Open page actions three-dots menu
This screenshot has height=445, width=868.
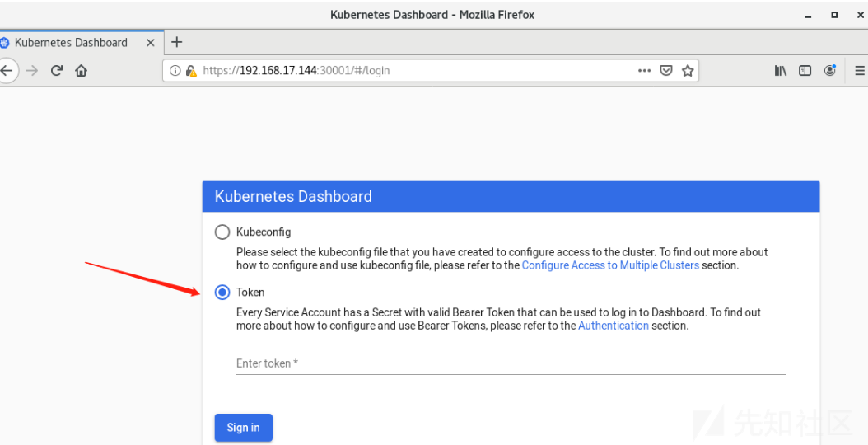pos(644,70)
